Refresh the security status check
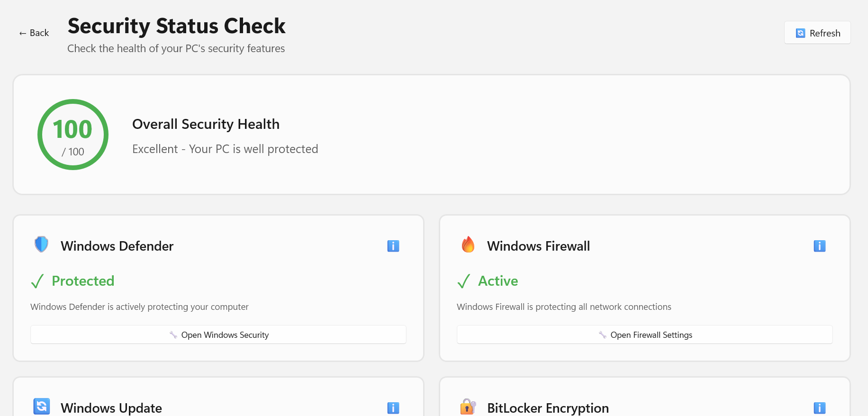Image resolution: width=868 pixels, height=416 pixels. point(817,33)
